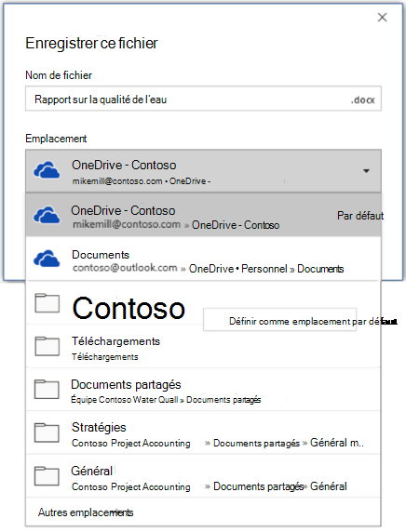Click the cloud icon of the Documents personal OneDrive
This screenshot has height=532, width=406.
tap(47, 259)
